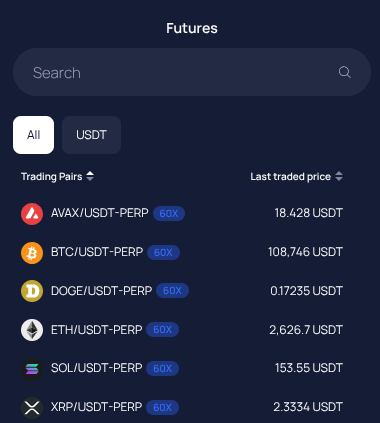Switch to the USDT filter tab
Image resolution: width=380 pixels, height=423 pixels.
tap(91, 135)
